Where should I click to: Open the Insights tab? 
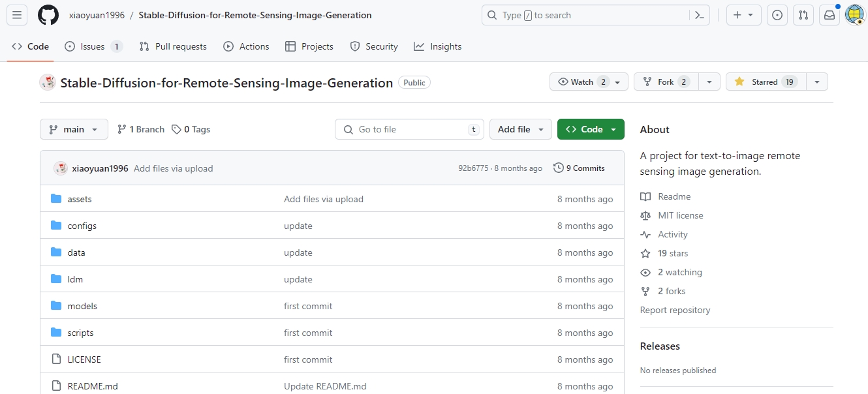[438, 46]
